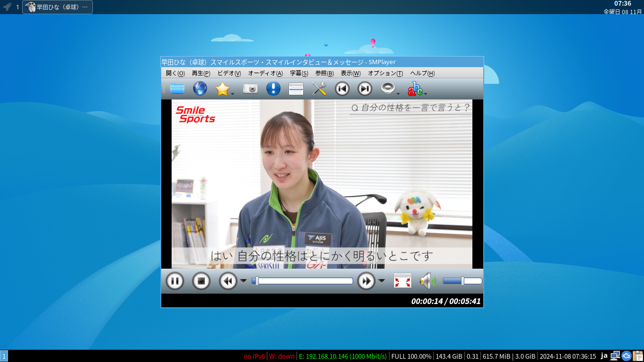Click the W: down wireless status
This screenshot has height=362, width=644.
pos(282,356)
